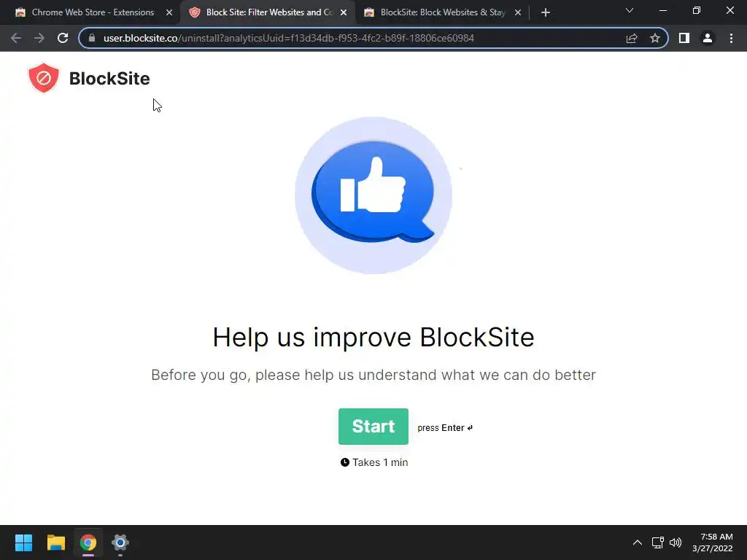Minimize the Chrome window
747x560 pixels.
tap(663, 10)
